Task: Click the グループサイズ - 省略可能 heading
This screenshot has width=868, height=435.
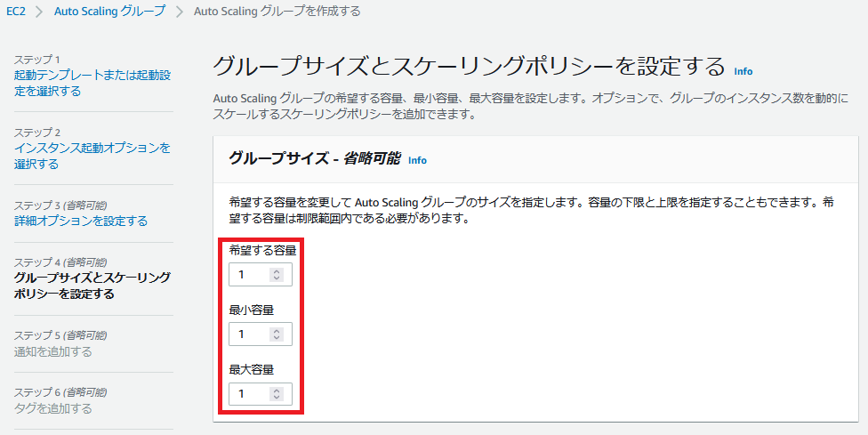Action: pyautogui.click(x=315, y=159)
